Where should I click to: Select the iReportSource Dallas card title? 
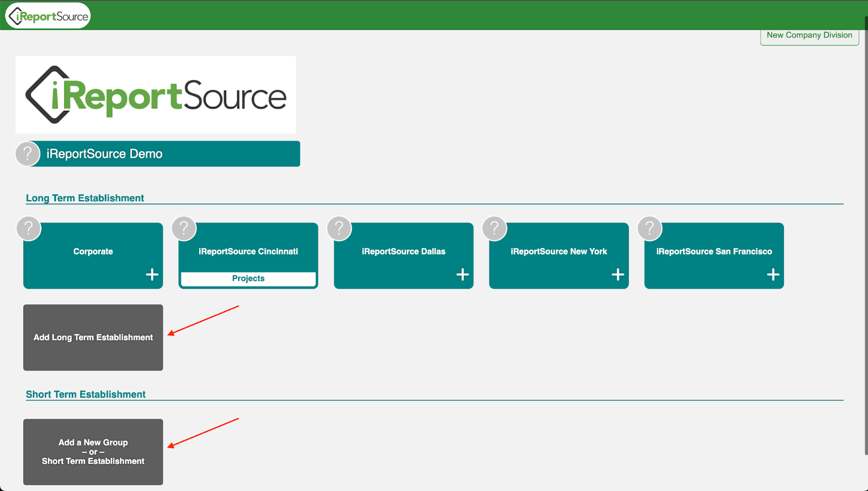[x=404, y=251]
